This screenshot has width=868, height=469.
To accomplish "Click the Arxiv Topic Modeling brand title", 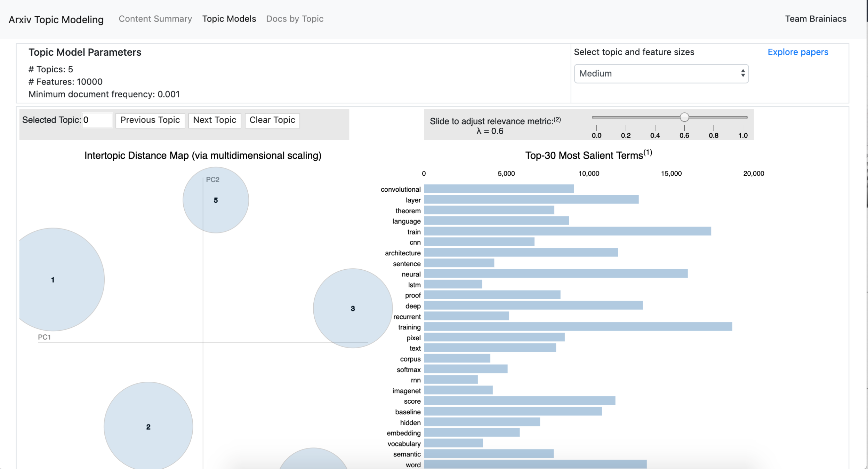I will [56, 19].
